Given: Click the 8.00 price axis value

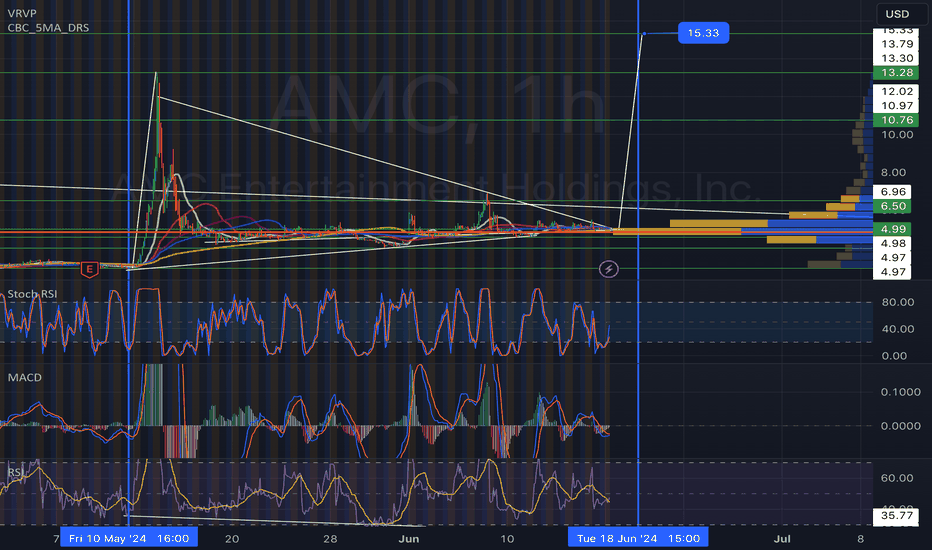Looking at the screenshot, I should 893,172.
